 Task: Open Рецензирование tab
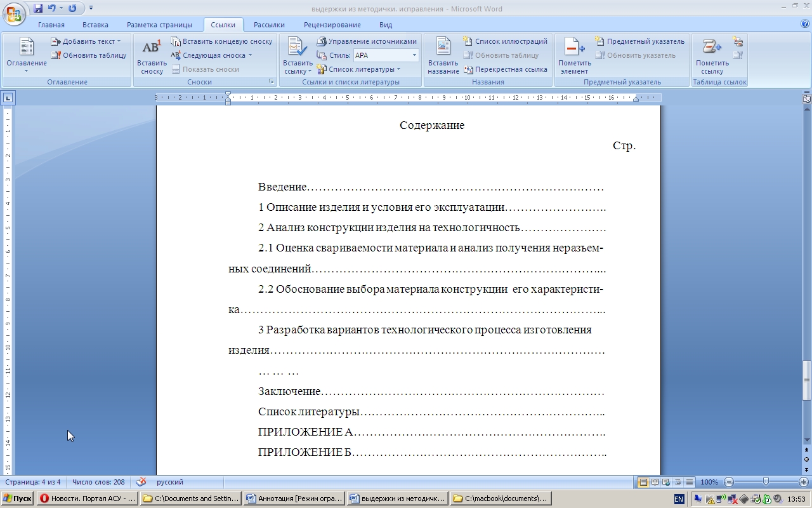(332, 25)
